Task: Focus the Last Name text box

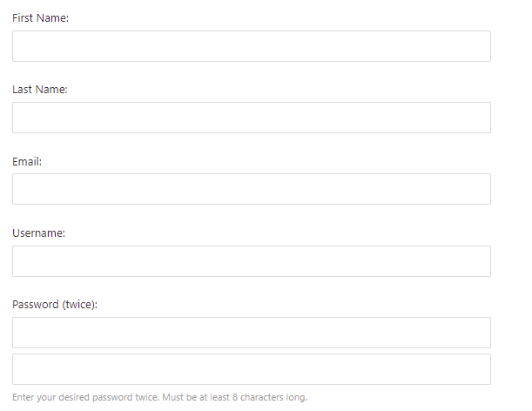Action: (251, 118)
